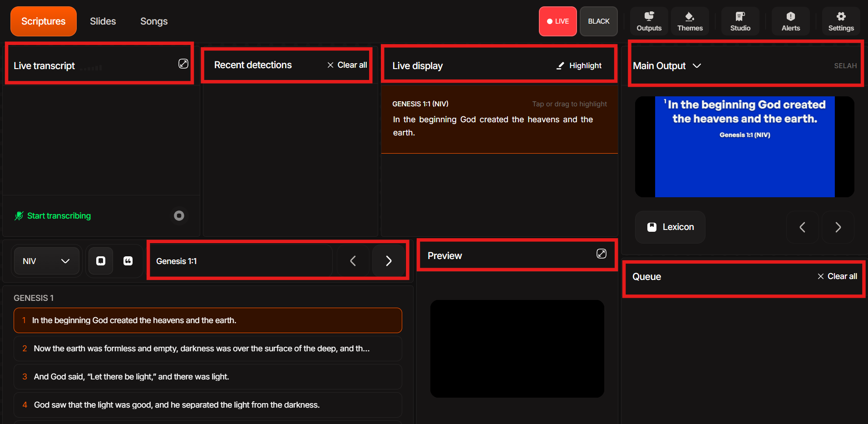The image size is (868, 424).
Task: Click the quote icon next to NIV
Action: [128, 261]
